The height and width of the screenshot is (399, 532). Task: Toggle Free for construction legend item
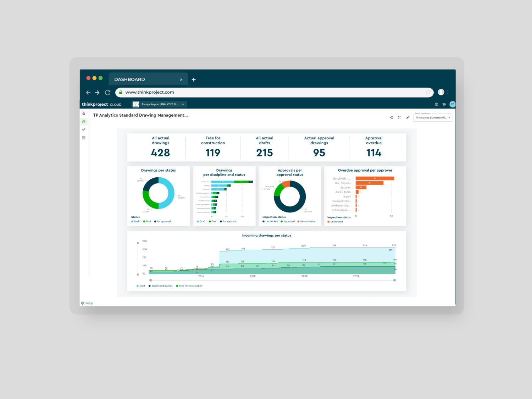point(189,286)
